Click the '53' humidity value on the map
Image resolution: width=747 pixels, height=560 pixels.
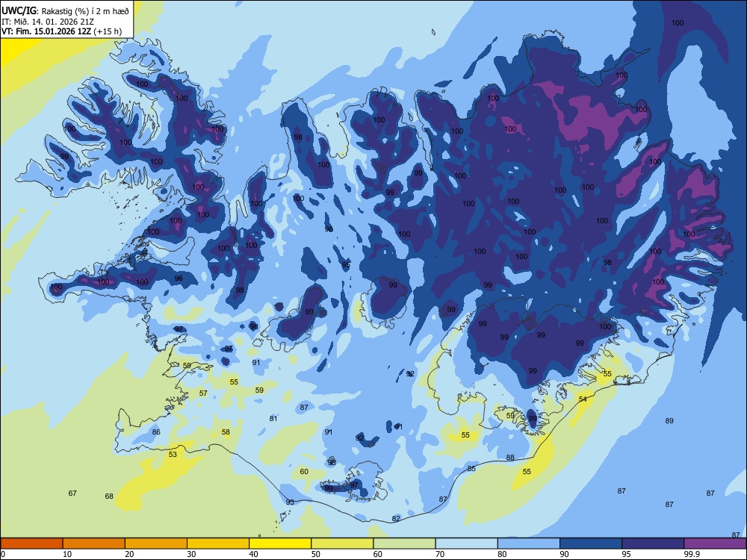(x=173, y=454)
